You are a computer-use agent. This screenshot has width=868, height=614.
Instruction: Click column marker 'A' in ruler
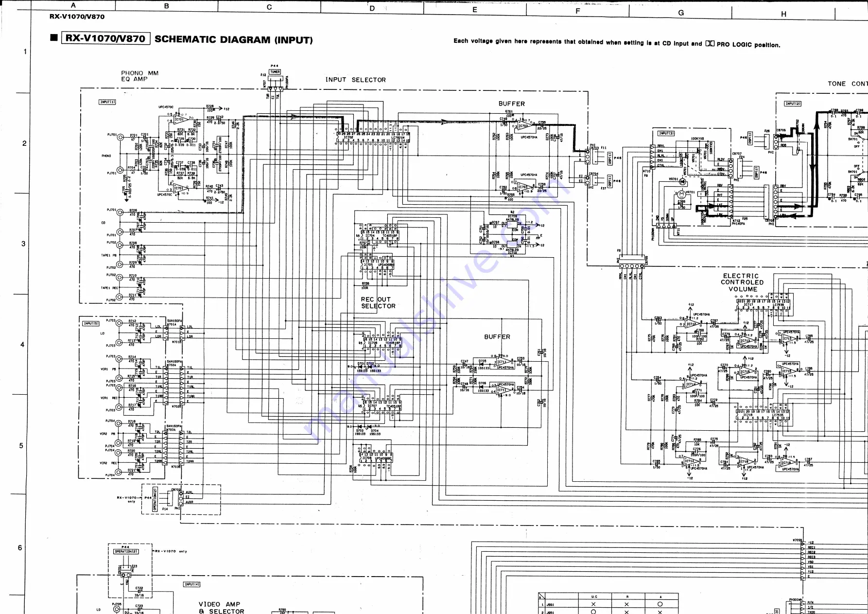pyautogui.click(x=73, y=6)
